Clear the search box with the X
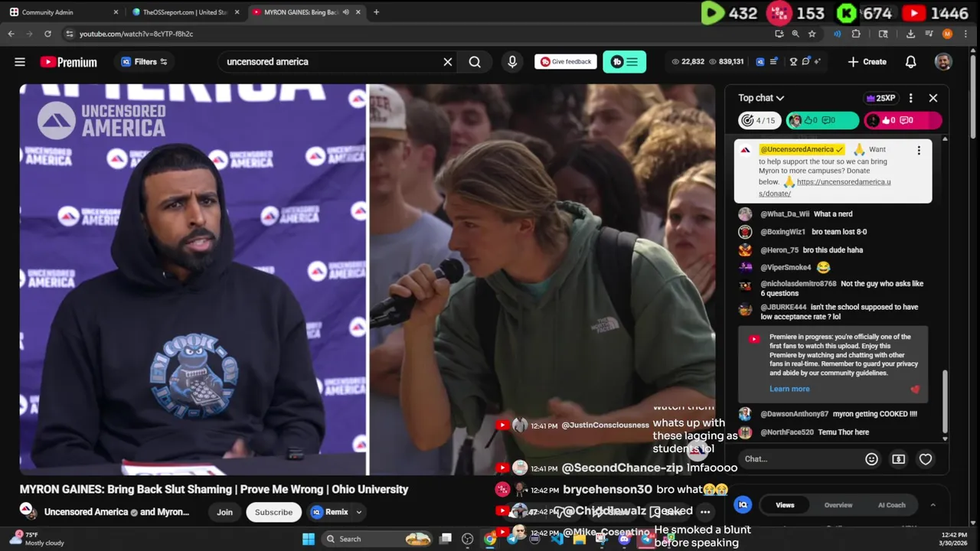This screenshot has height=551, width=980. pyautogui.click(x=448, y=62)
